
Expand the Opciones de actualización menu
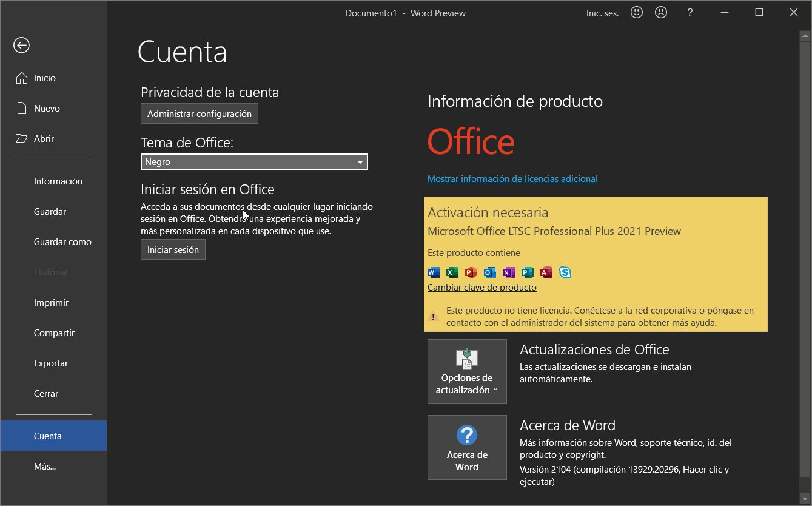[x=467, y=371]
